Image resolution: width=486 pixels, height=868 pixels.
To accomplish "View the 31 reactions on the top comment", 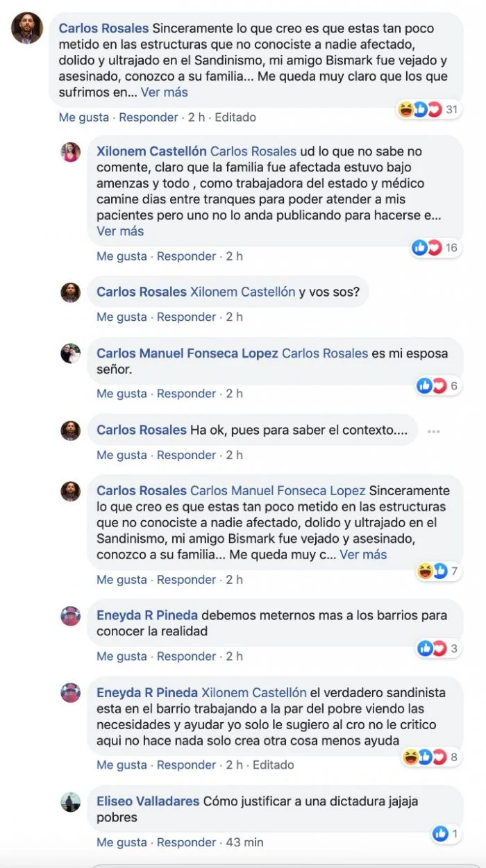I will [429, 110].
